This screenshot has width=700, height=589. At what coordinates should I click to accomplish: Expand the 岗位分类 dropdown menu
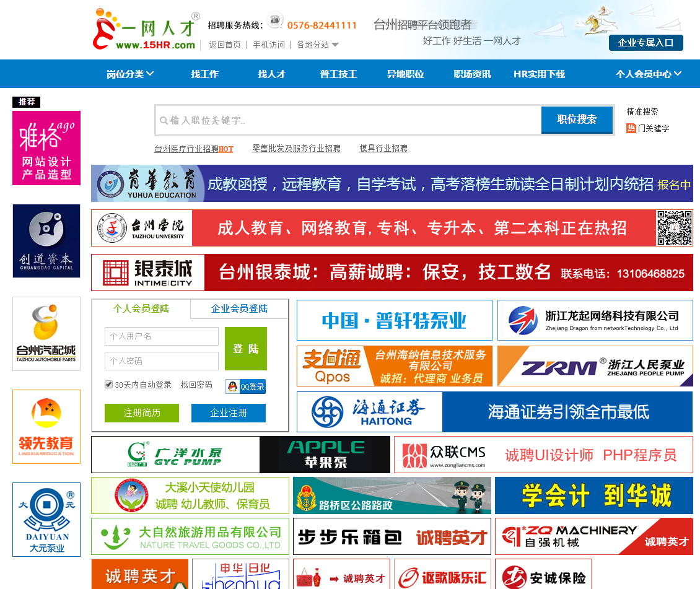pos(130,74)
